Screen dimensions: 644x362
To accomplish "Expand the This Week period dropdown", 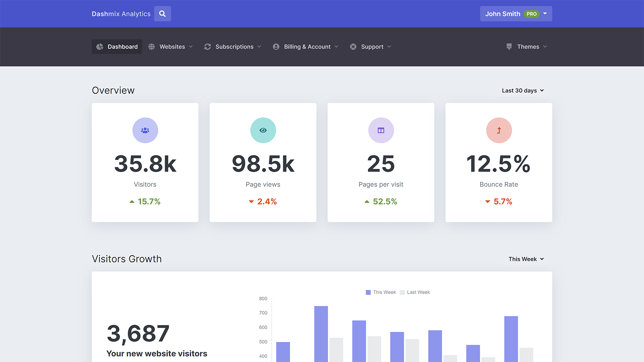I will click(526, 259).
